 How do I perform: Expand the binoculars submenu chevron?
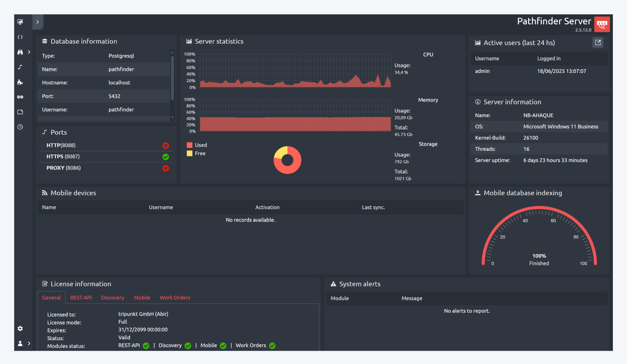(x=29, y=52)
